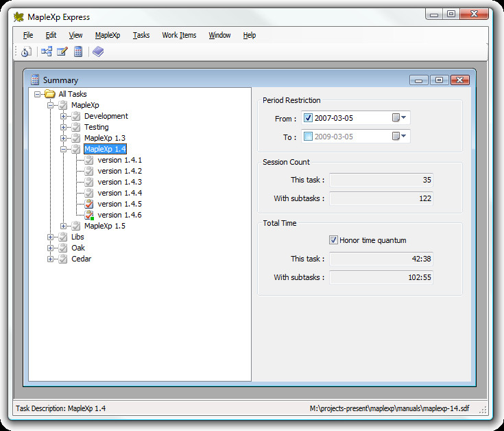Click the Total Time With subtasks field 102:55

(381, 277)
